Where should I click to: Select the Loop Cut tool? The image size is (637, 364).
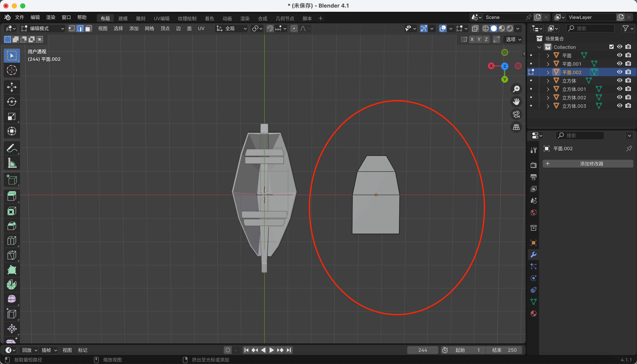(12, 240)
